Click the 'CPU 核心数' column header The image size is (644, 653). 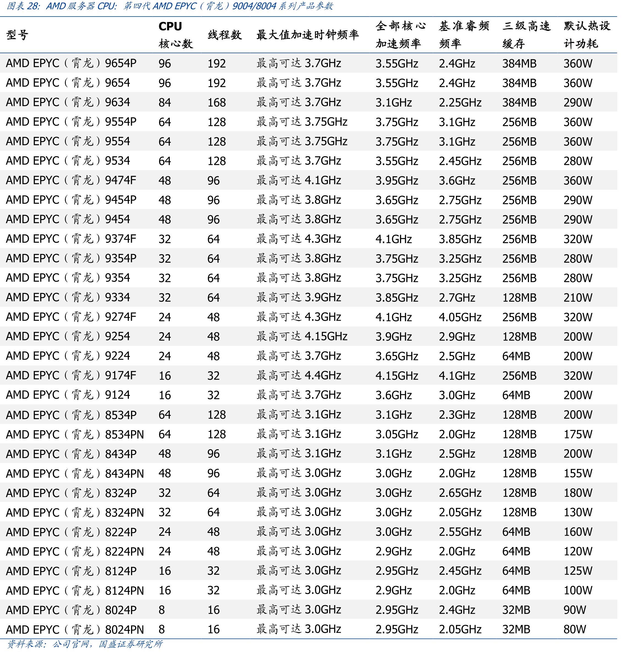[x=176, y=35]
